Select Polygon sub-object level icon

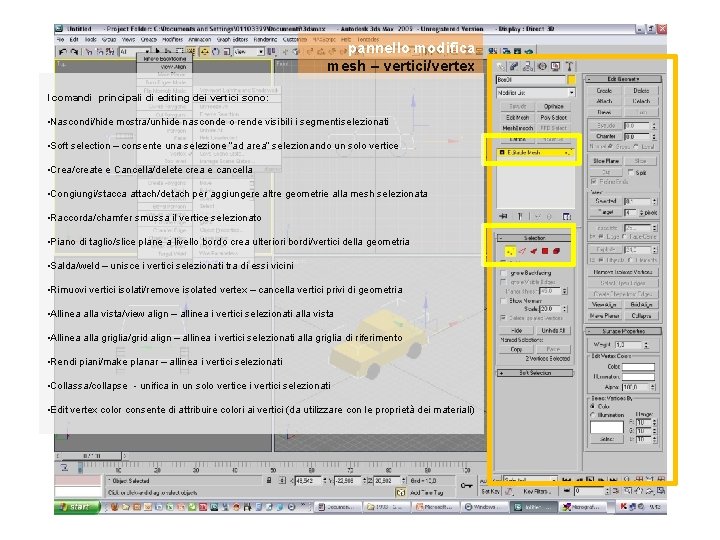[545, 251]
